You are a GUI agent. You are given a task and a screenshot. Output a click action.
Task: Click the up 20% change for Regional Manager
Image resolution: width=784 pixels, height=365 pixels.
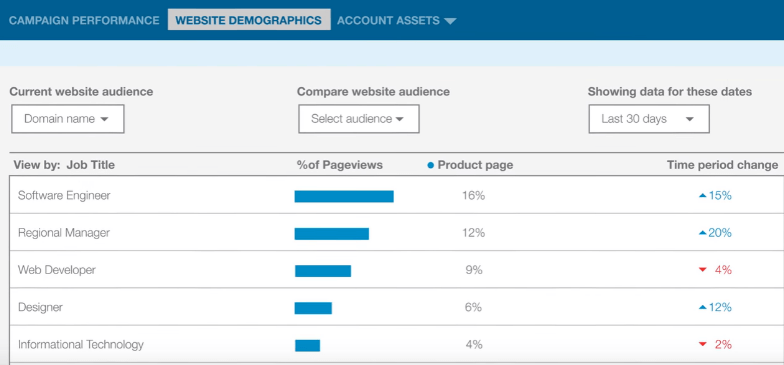tap(715, 233)
